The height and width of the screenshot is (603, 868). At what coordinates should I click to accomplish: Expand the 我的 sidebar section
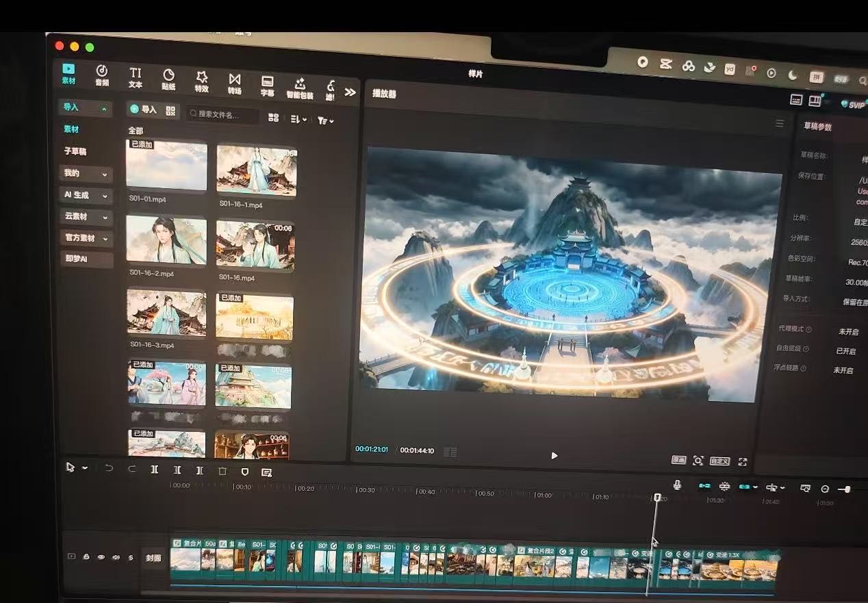(85, 174)
